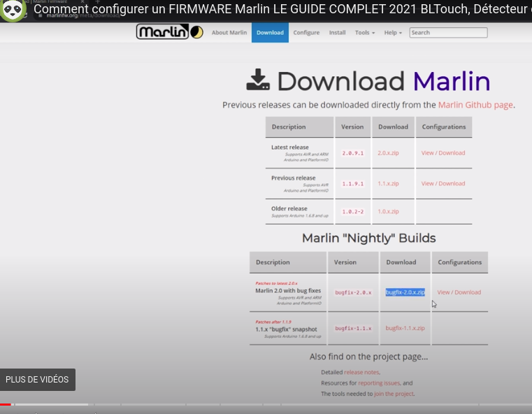Click bugfix-1.1.x version text
Screen dimensions: 532x414
[x=353, y=329]
